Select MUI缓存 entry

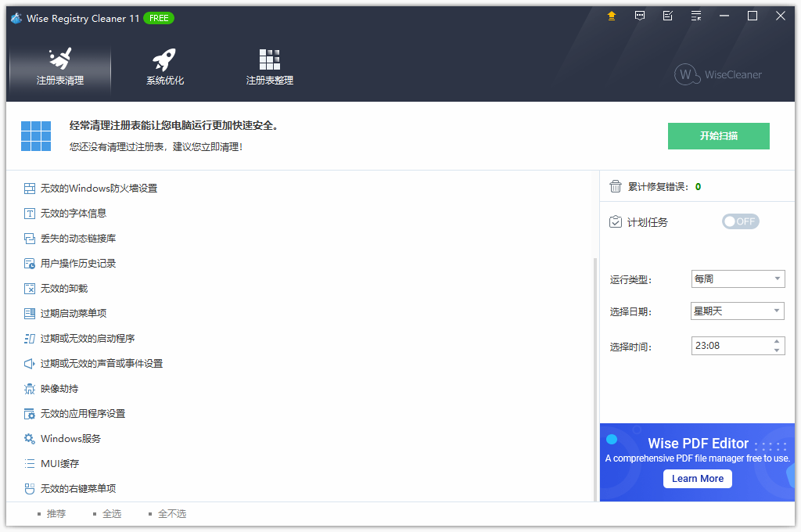59,464
